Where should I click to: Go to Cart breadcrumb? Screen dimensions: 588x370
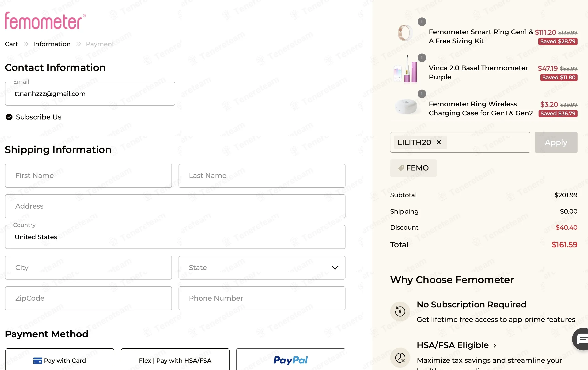point(12,44)
